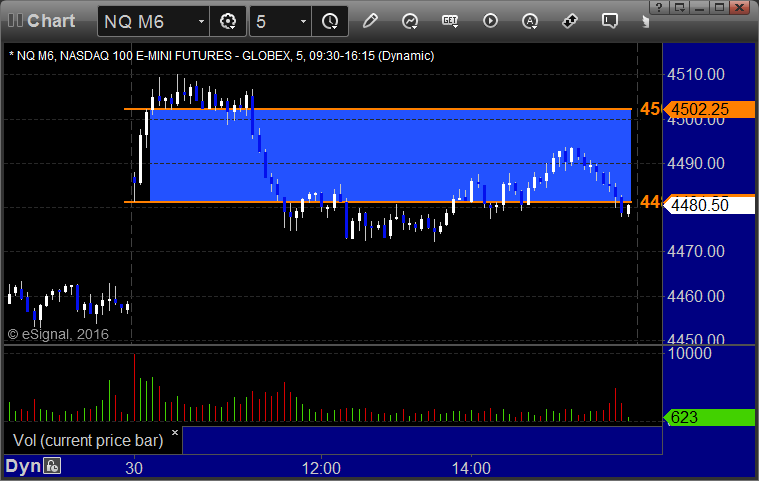The width and height of the screenshot is (759, 481).
Task: Click the tallest red volume bar
Action: [x=134, y=388]
